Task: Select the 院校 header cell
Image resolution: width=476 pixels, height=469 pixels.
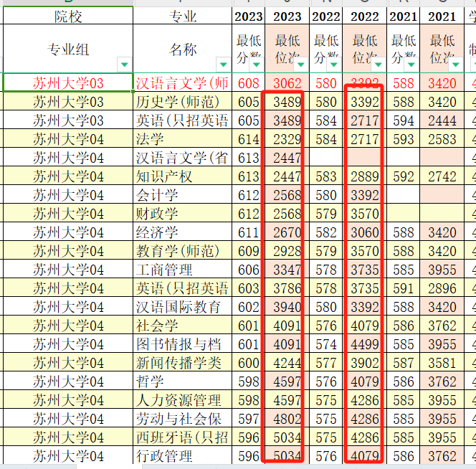Action: pos(68,16)
